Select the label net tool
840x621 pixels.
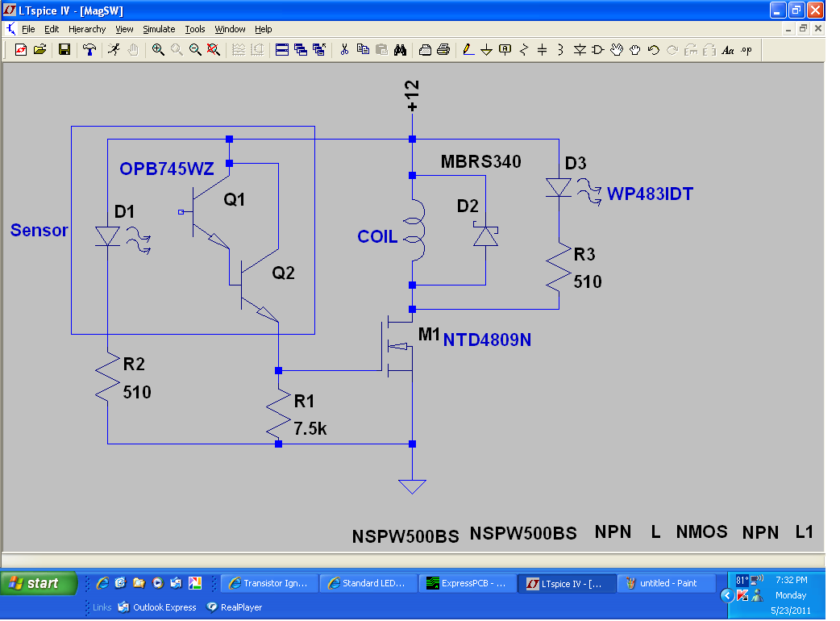(x=505, y=50)
